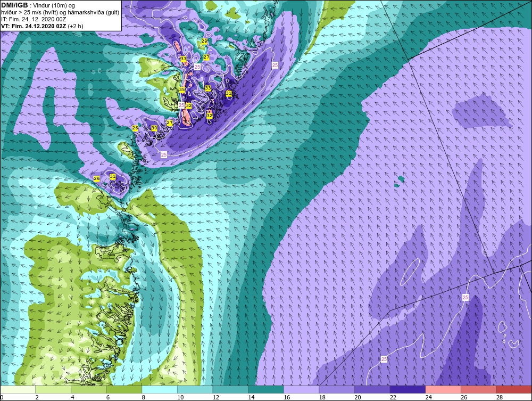Screen dimensions: 532x401
Task: Pick the teal swatch between 12 and 14
Action: pyautogui.click(x=230, y=389)
